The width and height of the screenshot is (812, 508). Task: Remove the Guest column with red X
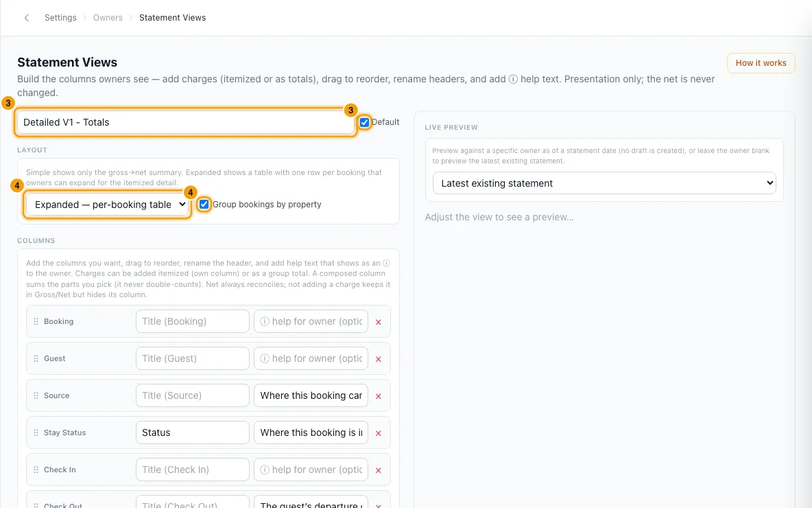[379, 359]
